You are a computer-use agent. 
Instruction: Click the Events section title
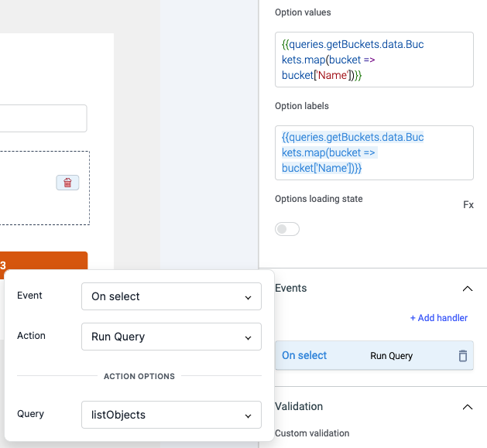291,288
